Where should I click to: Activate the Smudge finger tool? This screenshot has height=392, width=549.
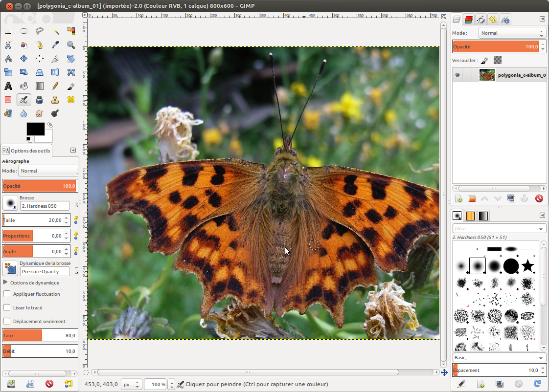pos(40,113)
